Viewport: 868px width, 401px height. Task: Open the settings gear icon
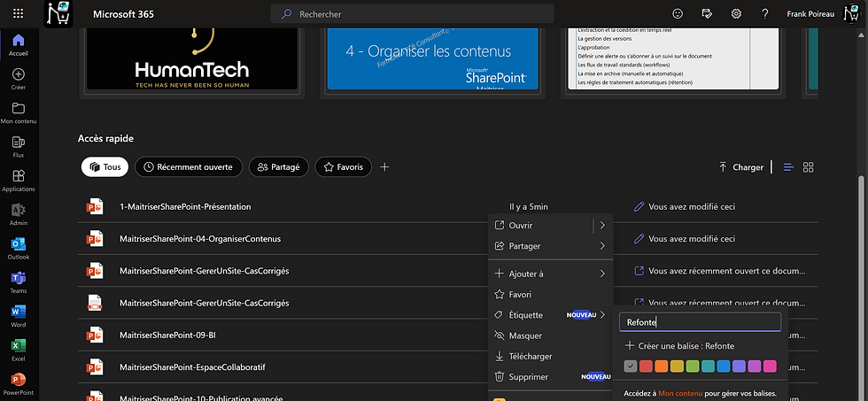736,14
